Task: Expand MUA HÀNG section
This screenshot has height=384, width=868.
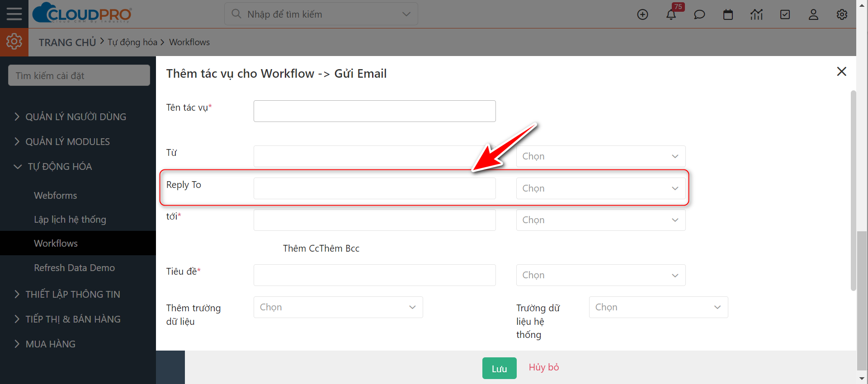Action: 45,344
